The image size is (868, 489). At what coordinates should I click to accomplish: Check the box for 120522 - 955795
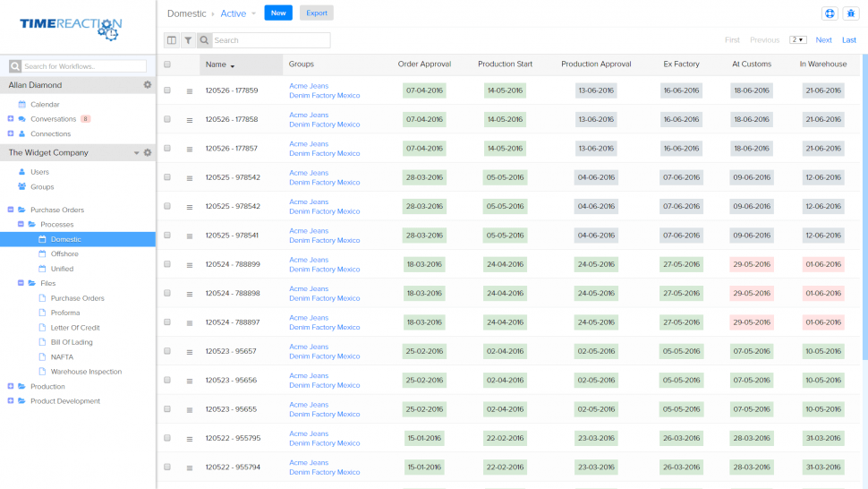coord(167,438)
